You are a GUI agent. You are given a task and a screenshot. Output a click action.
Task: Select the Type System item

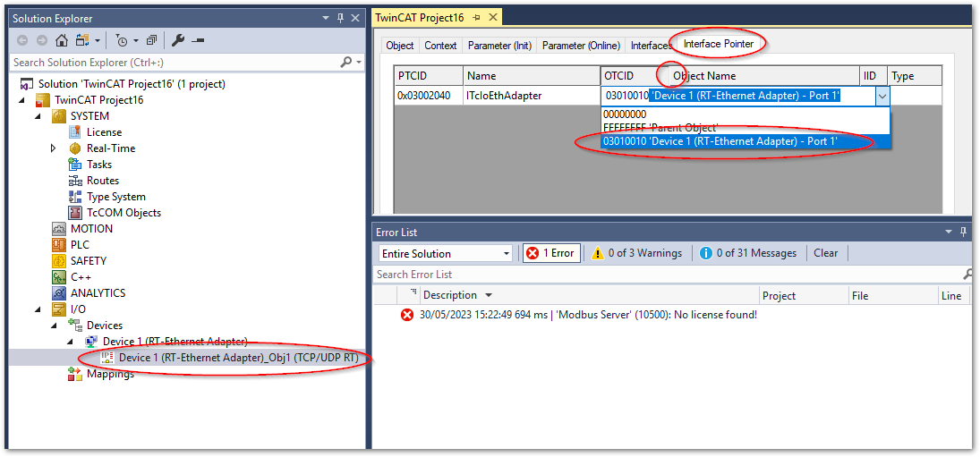(x=115, y=197)
